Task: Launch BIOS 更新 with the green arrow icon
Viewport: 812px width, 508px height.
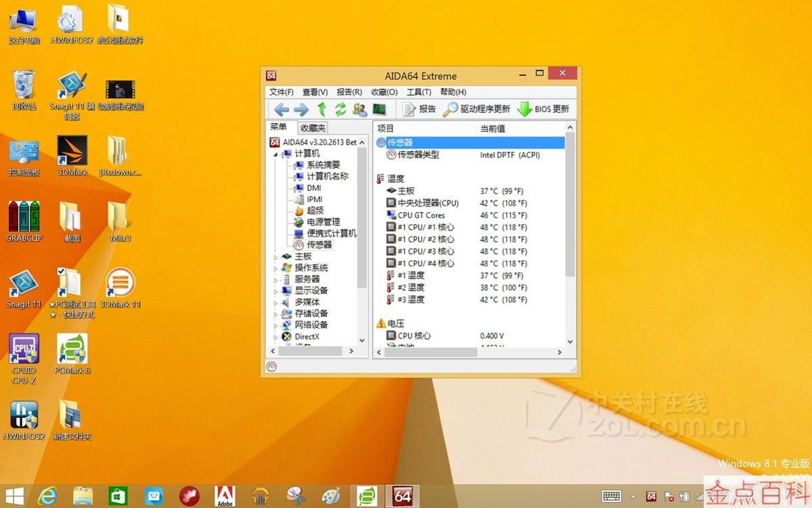Action: pos(544,109)
